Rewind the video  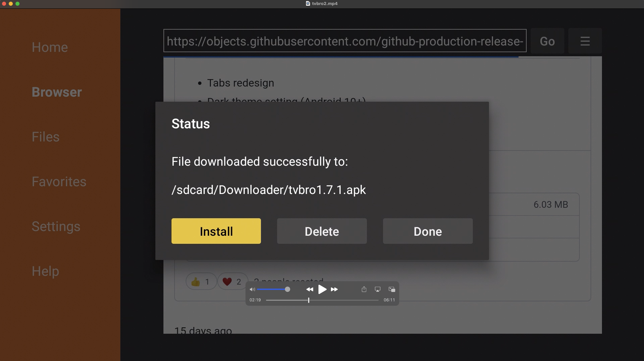point(310,289)
